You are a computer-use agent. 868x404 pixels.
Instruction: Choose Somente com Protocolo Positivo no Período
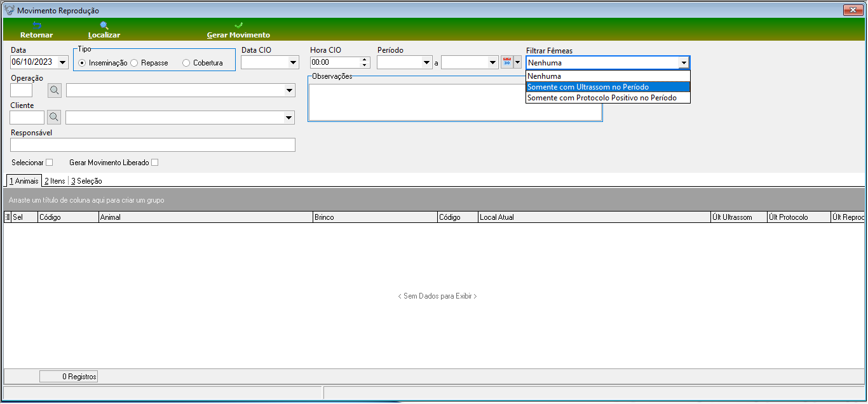pyautogui.click(x=607, y=98)
